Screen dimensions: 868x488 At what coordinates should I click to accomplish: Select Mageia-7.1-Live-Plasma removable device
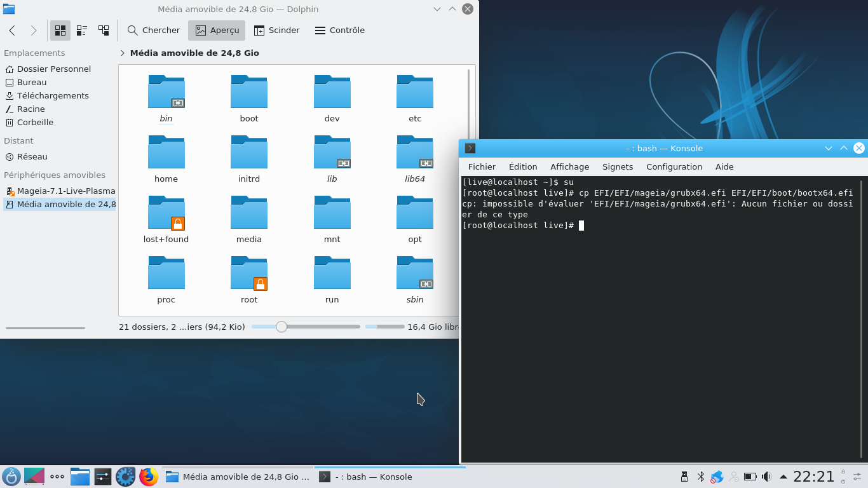pos(59,191)
